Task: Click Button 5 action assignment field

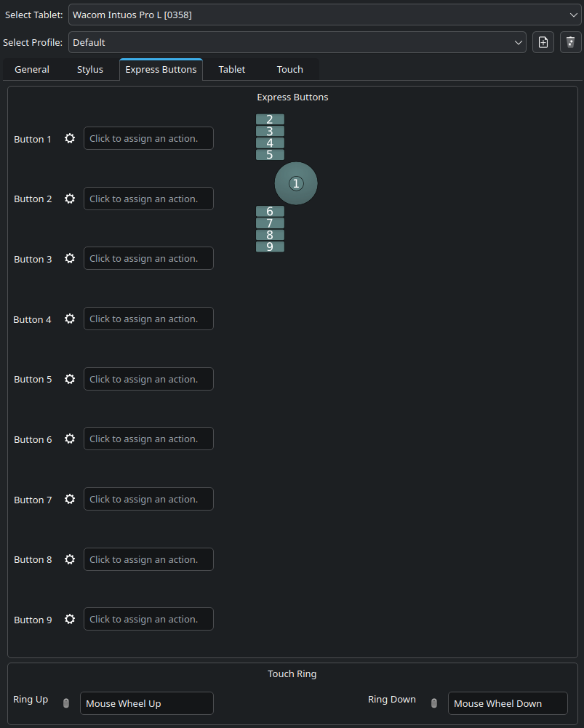Action: tap(148, 379)
